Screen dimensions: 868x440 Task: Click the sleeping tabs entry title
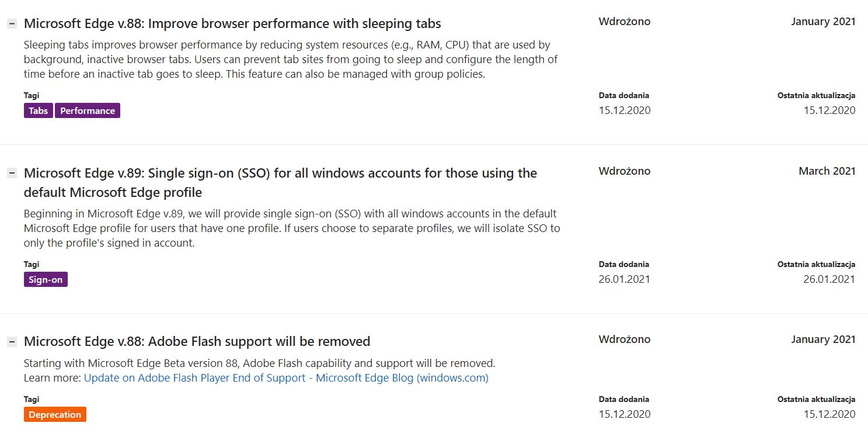tap(232, 23)
